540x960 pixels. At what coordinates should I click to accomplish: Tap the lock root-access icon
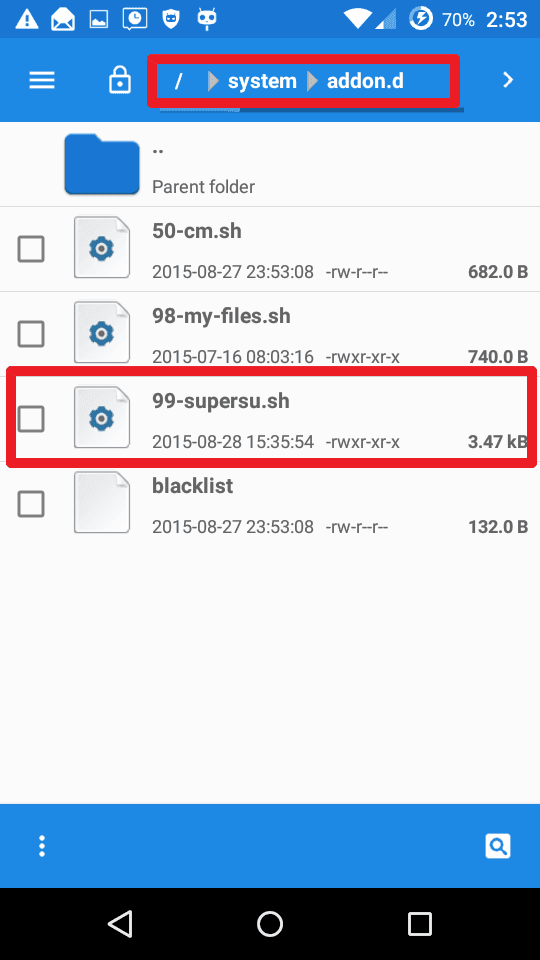coord(119,80)
